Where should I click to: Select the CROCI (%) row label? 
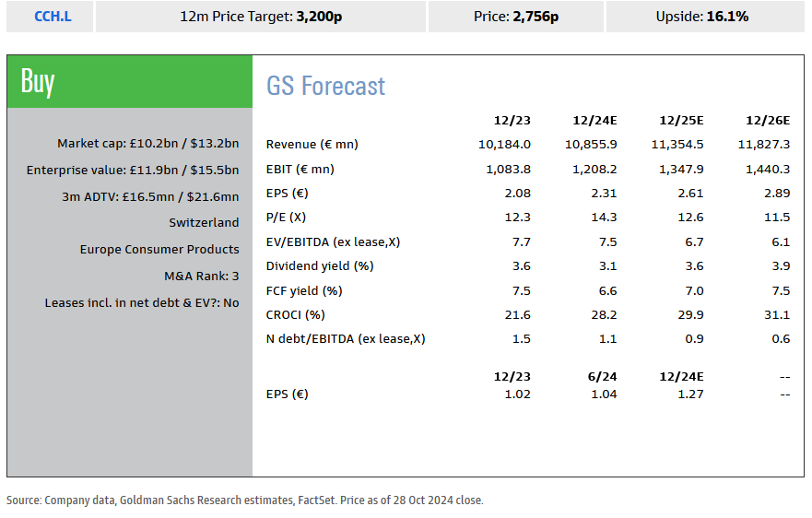pos(295,315)
